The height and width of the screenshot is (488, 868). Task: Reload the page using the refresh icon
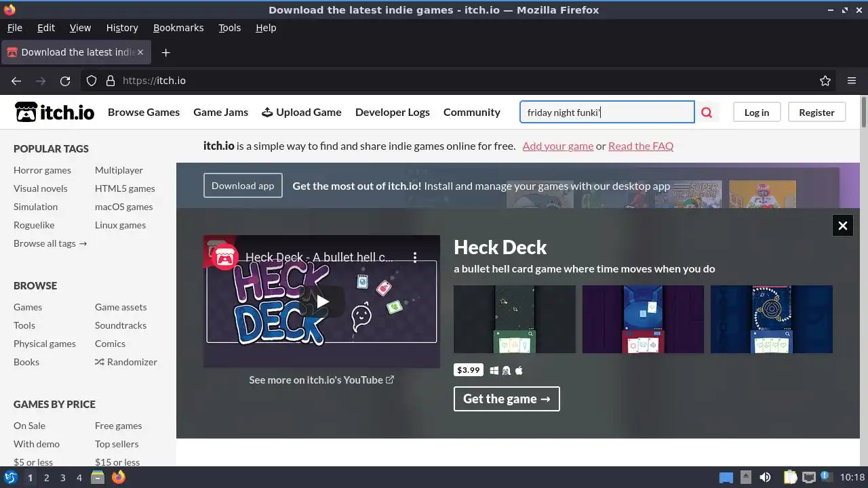click(x=65, y=81)
